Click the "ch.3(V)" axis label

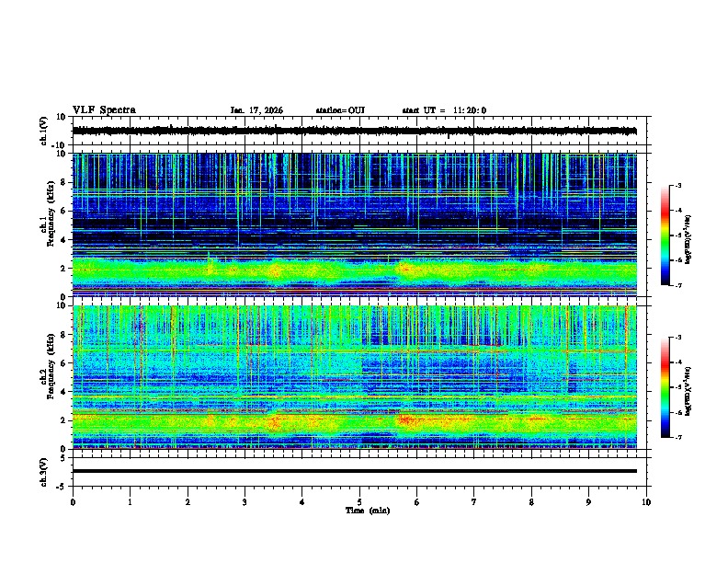tap(43, 472)
